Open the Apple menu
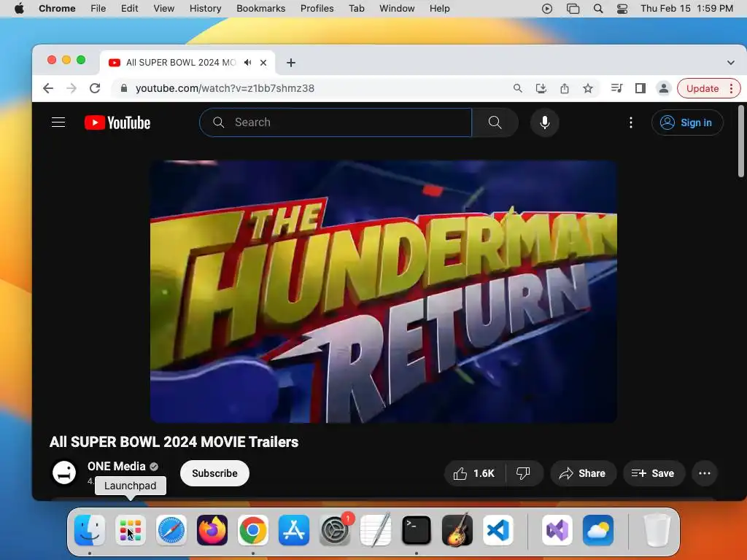 (x=19, y=8)
